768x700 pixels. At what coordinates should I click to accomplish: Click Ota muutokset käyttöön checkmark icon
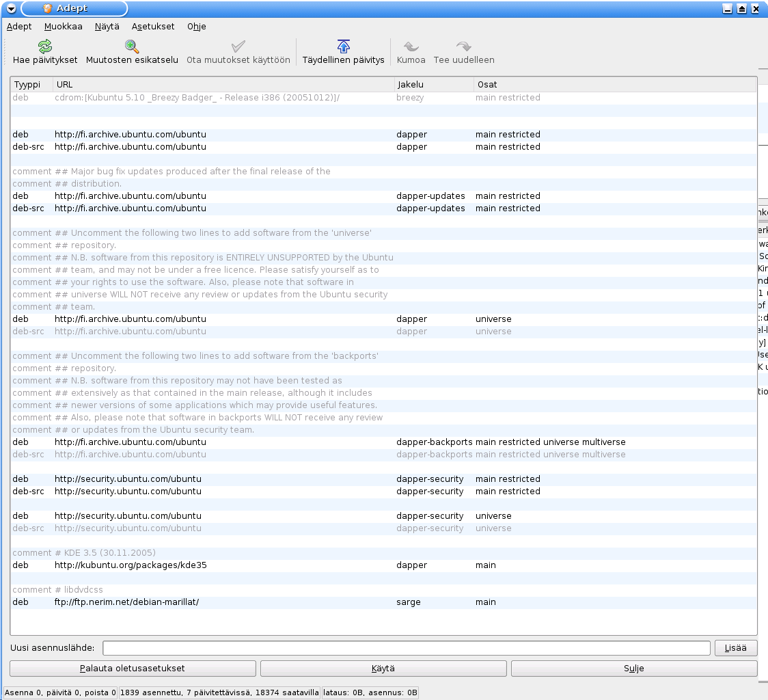[238, 46]
